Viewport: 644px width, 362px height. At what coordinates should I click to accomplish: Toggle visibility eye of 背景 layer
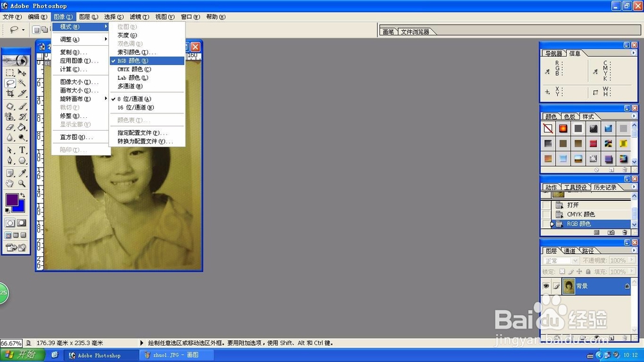[x=546, y=286]
